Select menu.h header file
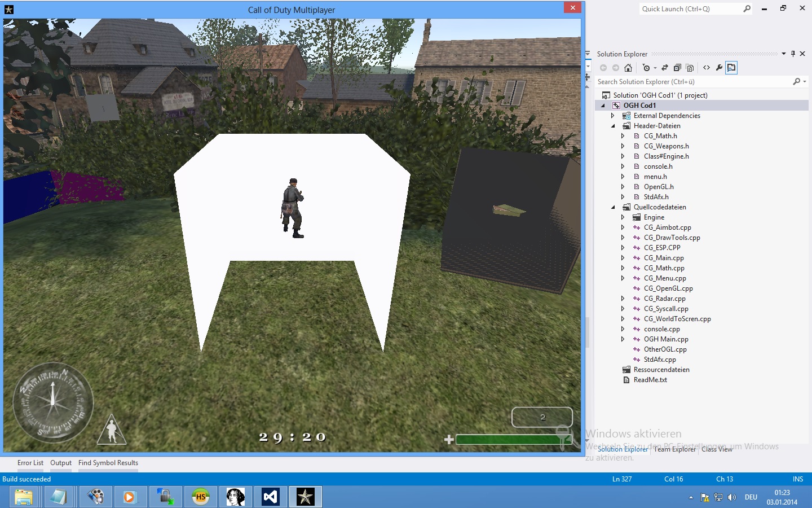 coord(655,177)
